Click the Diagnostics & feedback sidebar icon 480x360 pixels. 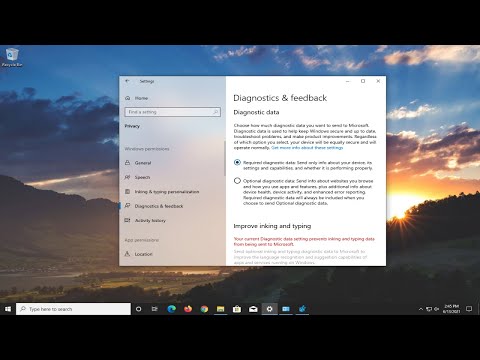(x=127, y=206)
